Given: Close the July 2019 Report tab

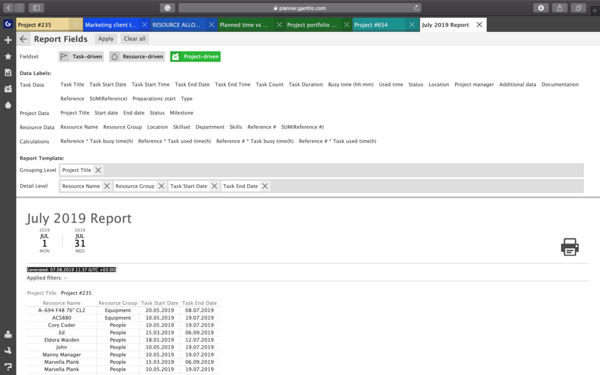Looking at the screenshot, I should click(x=479, y=24).
